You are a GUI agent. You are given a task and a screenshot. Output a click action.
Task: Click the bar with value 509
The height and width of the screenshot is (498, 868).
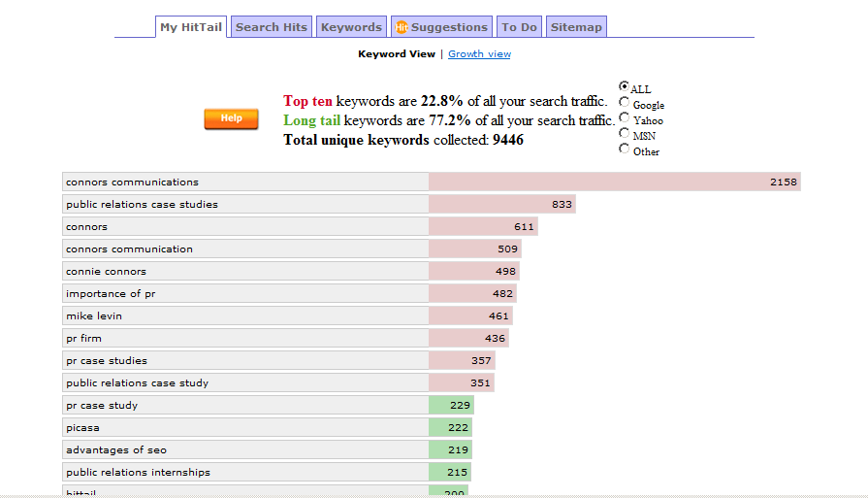tap(475, 249)
